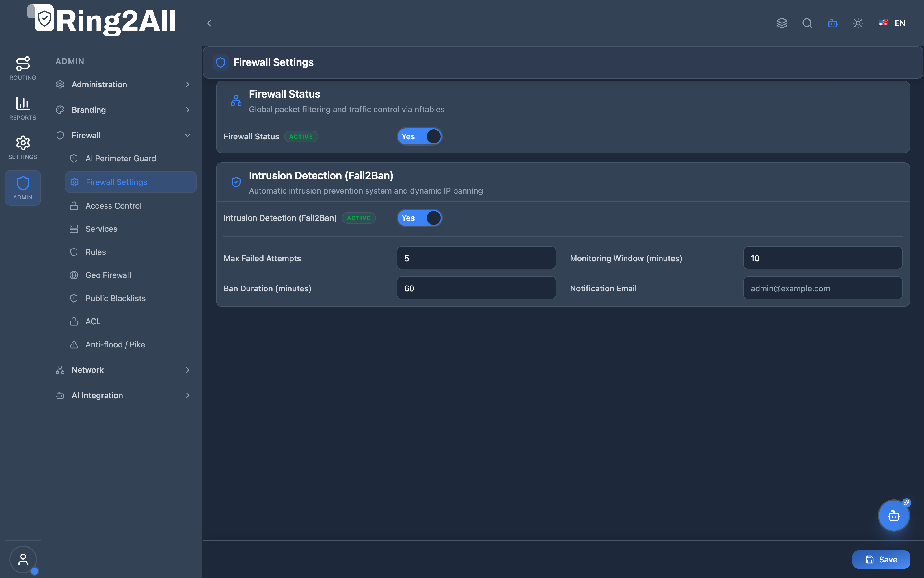924x578 pixels.
Task: Toggle light theme with sun icon
Action: 858,23
